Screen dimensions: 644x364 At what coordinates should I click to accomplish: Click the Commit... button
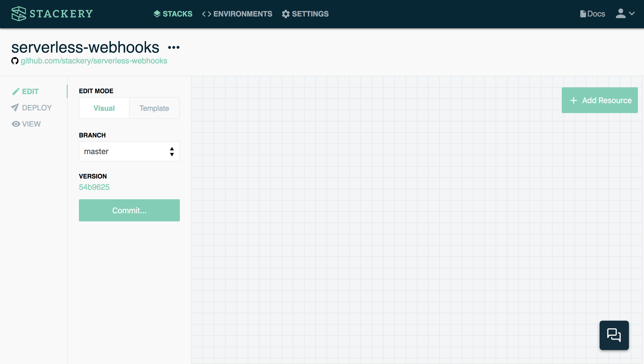[x=129, y=210]
